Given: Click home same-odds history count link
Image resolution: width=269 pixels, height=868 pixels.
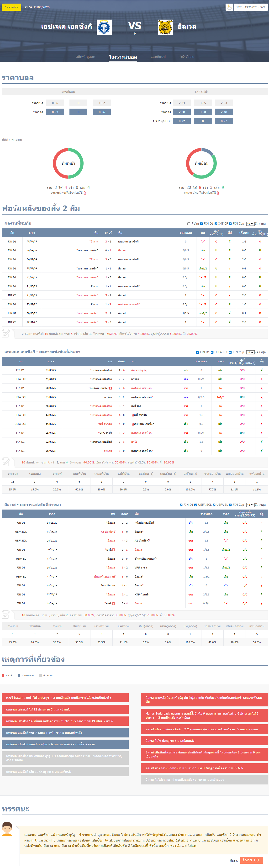Looking at the screenshot, I should pos(84,193).
